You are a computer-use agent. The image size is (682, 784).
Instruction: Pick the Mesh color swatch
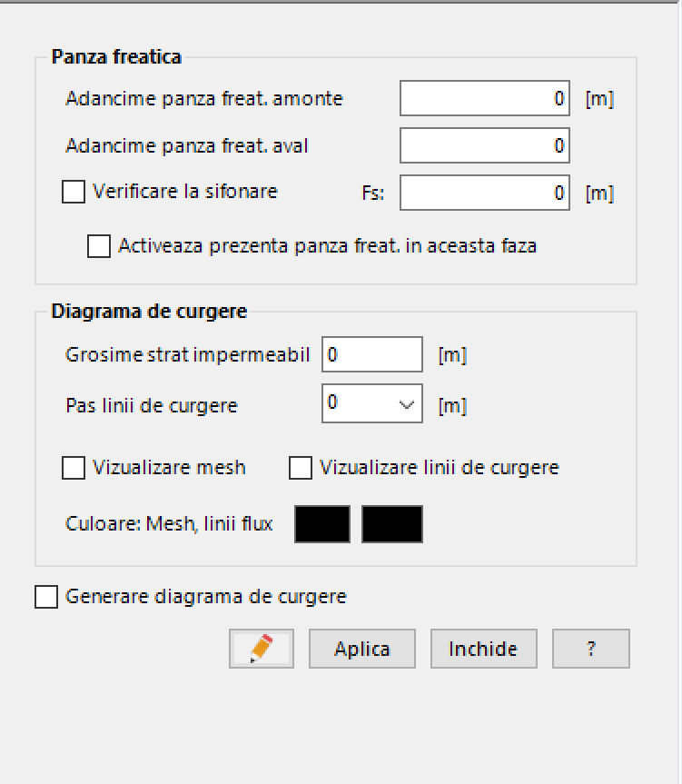point(322,524)
